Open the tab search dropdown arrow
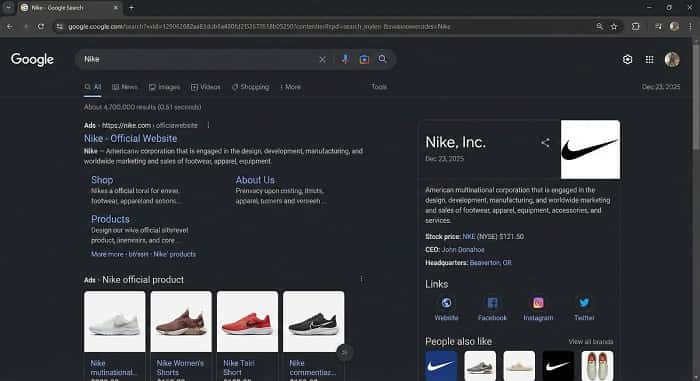This screenshot has height=381, width=700. pyautogui.click(x=8, y=8)
